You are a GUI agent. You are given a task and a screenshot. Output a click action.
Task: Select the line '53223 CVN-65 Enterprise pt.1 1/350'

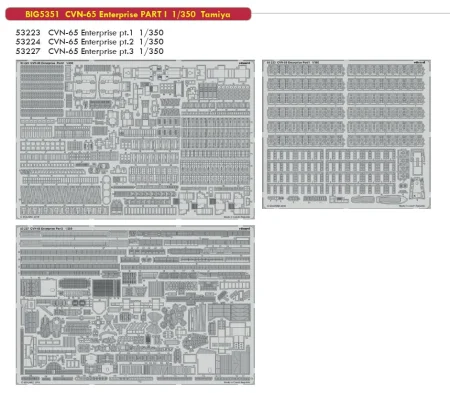point(90,33)
